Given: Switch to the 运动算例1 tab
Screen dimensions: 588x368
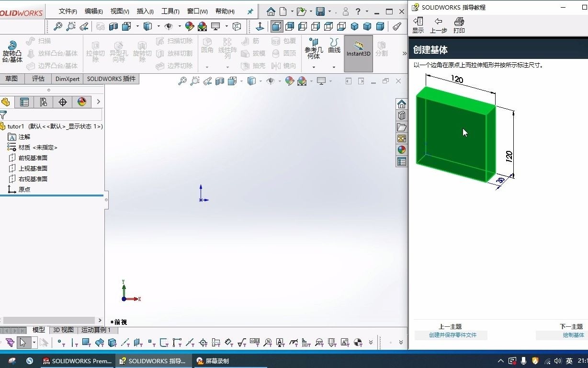Looking at the screenshot, I should tap(96, 330).
